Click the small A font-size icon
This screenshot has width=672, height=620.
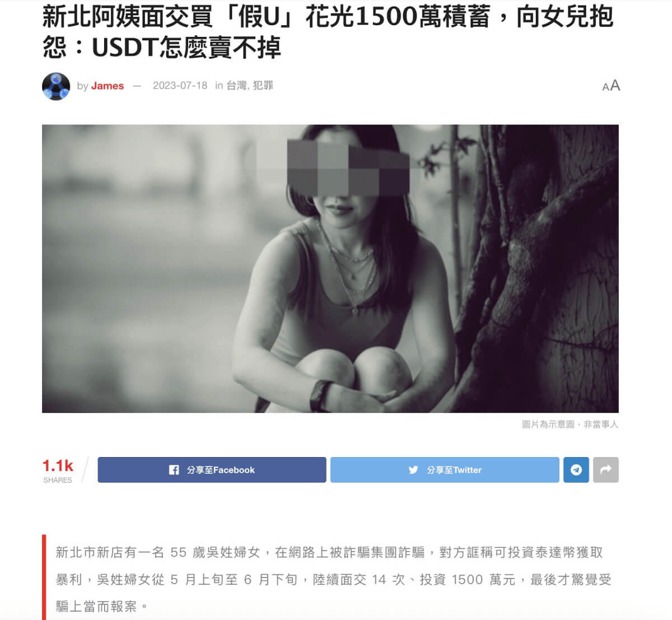point(605,87)
